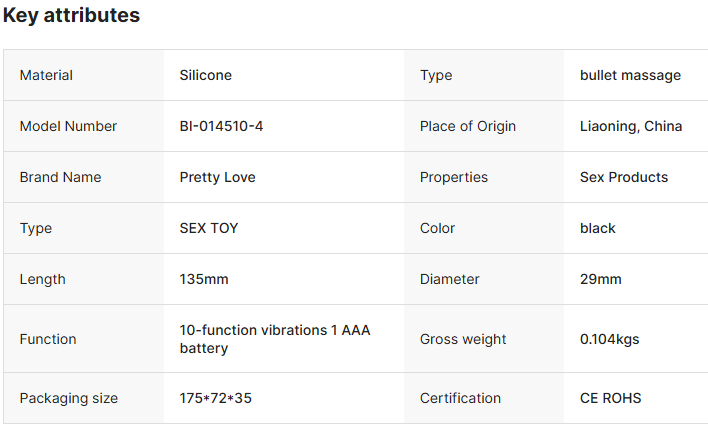708x424 pixels.
Task: Click the Diameter label
Action: click(450, 279)
